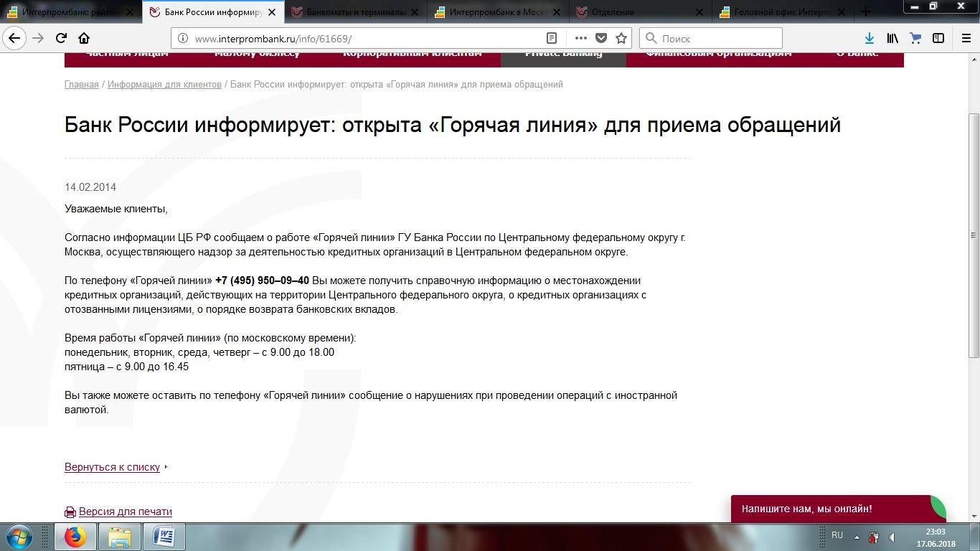Open the Firefox hamburger menu
980x551 pixels.
point(966,39)
